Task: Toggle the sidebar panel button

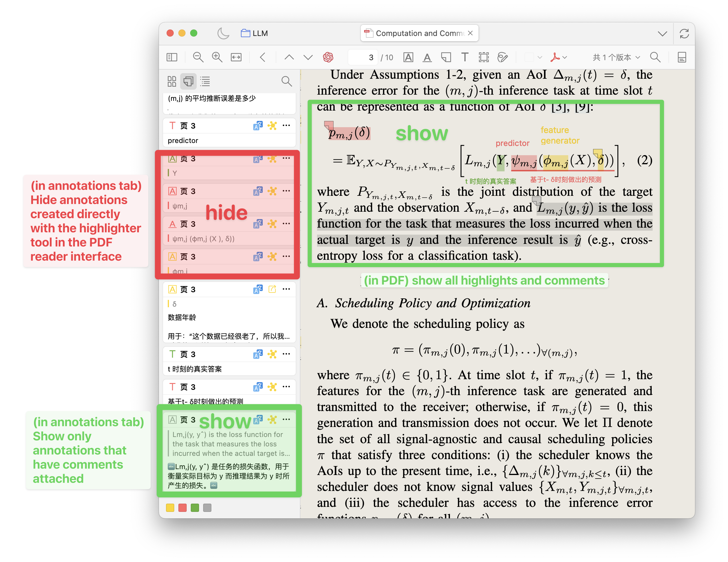Action: pyautogui.click(x=172, y=57)
